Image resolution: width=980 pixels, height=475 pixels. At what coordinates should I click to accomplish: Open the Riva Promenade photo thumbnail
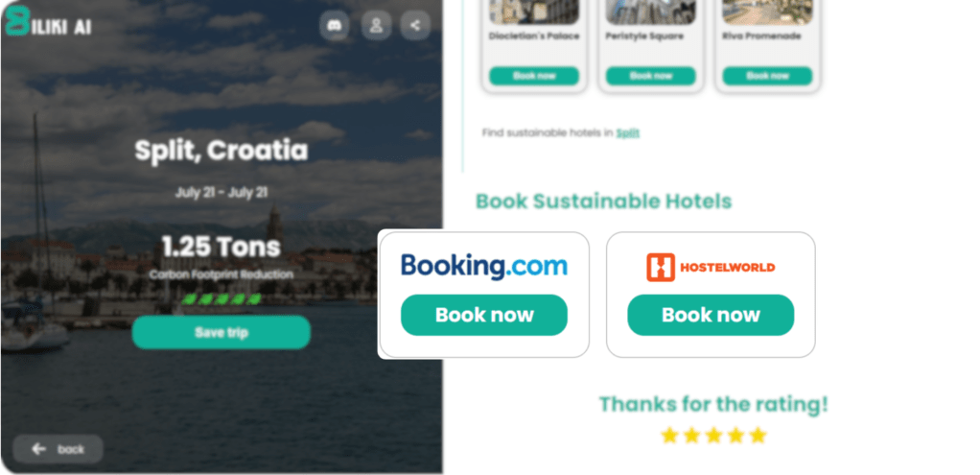(x=767, y=11)
